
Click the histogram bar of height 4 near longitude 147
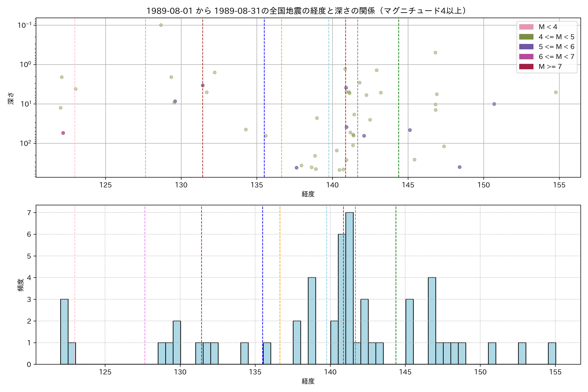coord(432,321)
